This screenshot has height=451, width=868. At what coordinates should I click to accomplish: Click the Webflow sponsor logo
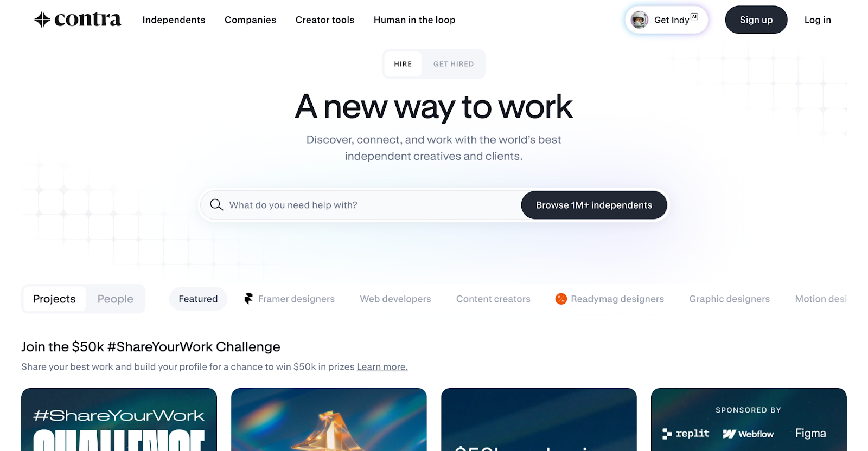[x=748, y=434]
